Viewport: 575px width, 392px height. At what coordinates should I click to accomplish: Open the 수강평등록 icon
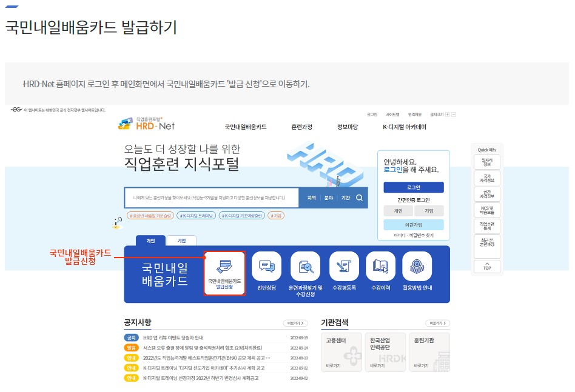click(x=344, y=267)
